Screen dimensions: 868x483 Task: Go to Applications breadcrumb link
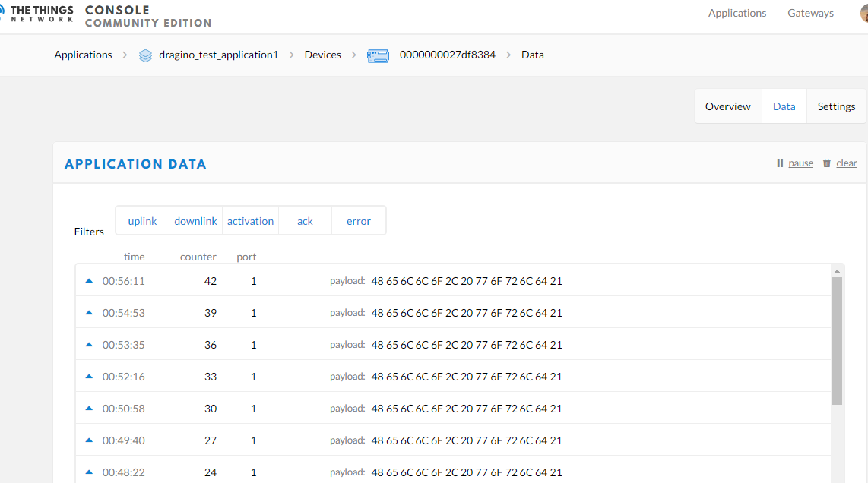83,55
